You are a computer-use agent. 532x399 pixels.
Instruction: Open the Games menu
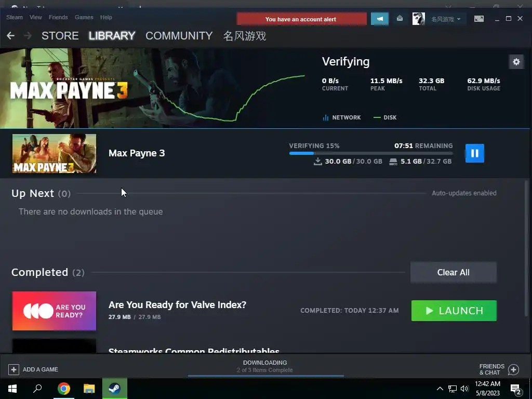click(84, 17)
